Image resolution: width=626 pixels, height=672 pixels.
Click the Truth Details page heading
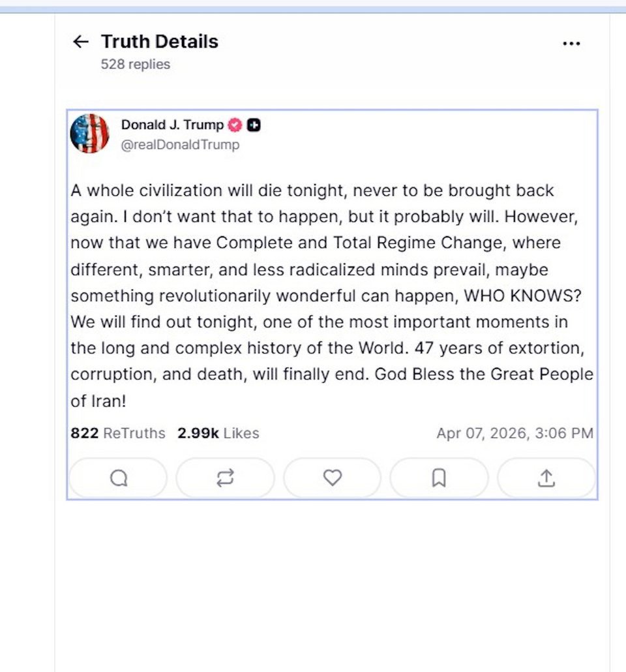point(159,42)
